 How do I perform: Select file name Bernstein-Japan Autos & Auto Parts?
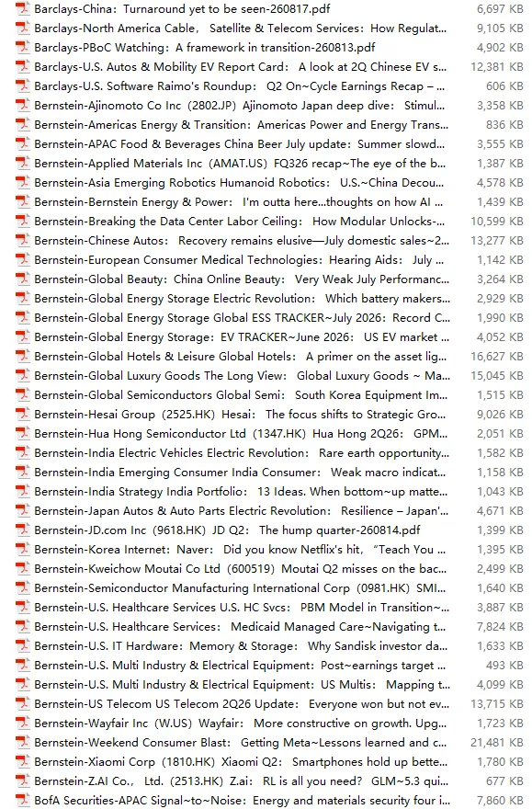(242, 511)
